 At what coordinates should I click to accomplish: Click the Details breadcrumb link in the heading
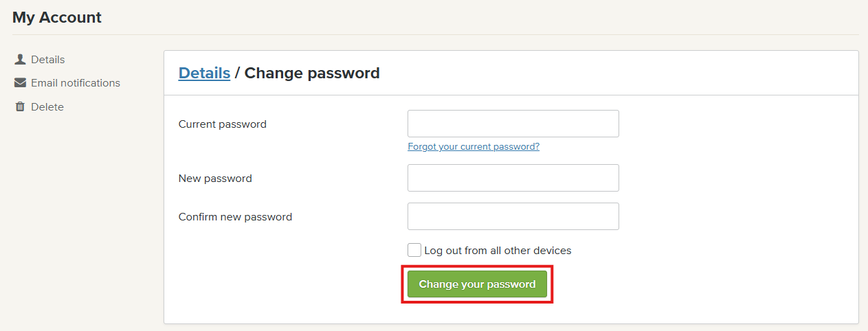[204, 73]
